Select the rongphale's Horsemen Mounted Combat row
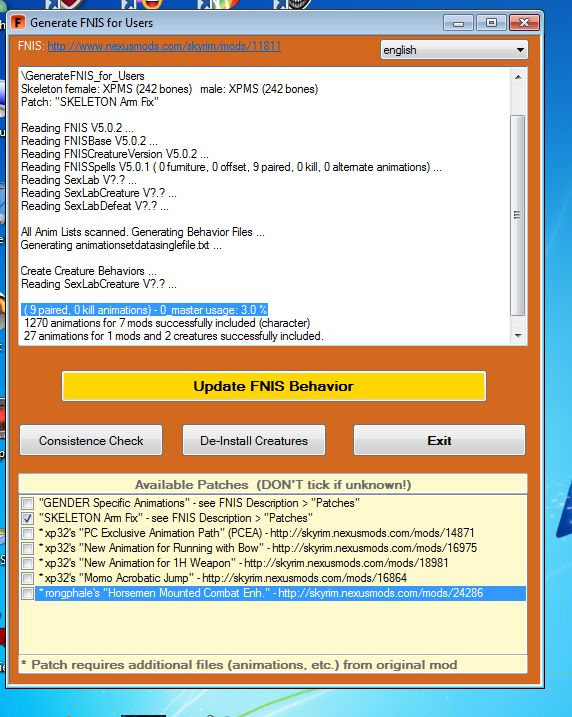 tap(280, 593)
